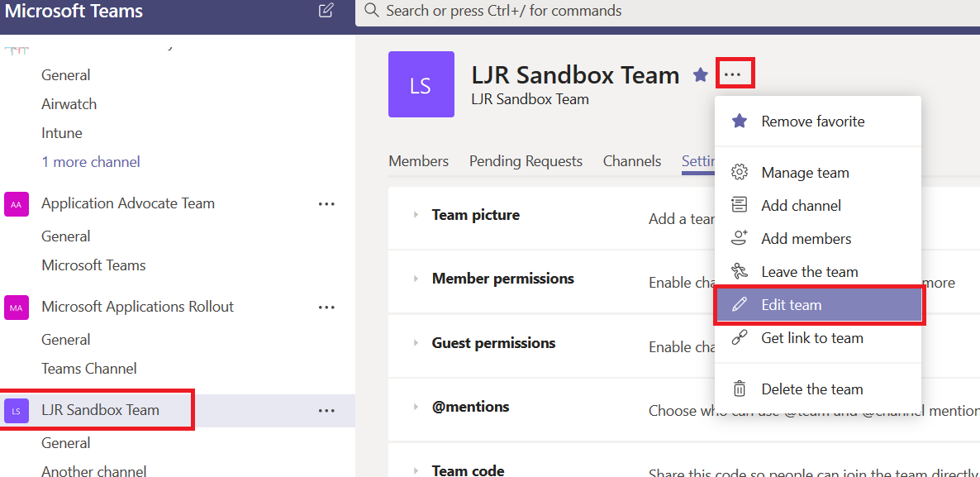The width and height of the screenshot is (980, 477).
Task: Open General channel under Application Advocate Team
Action: tap(65, 236)
